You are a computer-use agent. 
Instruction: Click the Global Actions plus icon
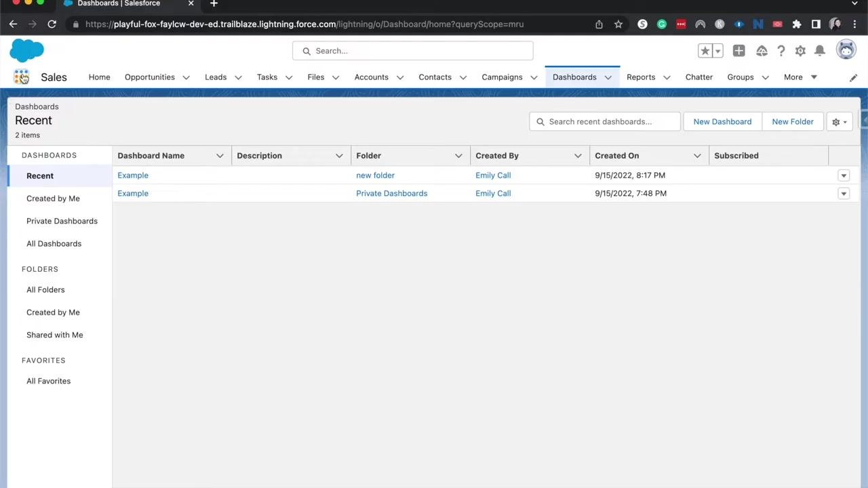[738, 51]
